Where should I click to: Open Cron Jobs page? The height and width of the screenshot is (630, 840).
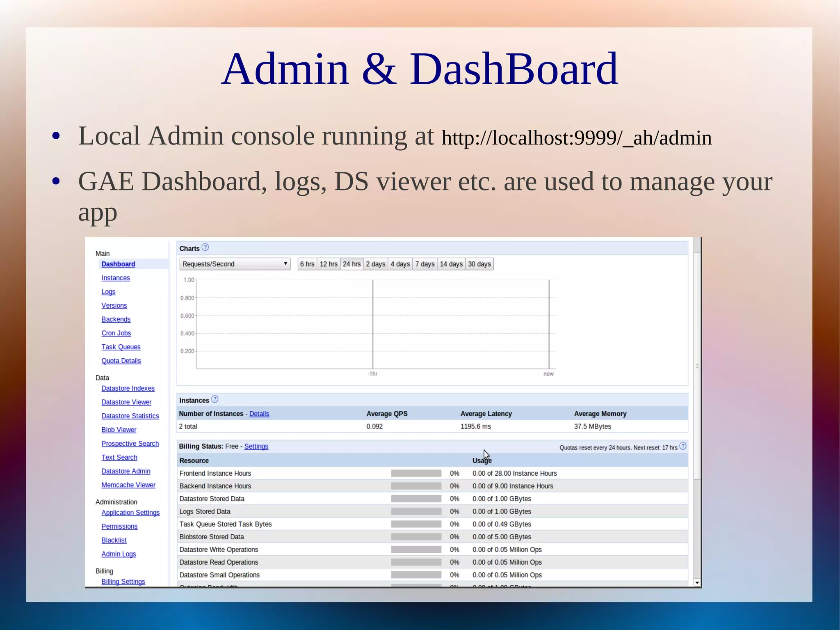coord(116,333)
